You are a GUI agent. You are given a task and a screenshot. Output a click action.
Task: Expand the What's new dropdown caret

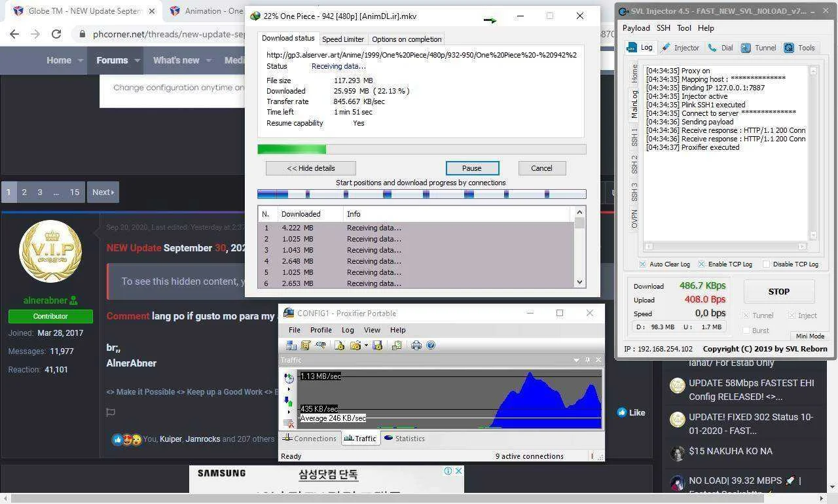(x=209, y=60)
